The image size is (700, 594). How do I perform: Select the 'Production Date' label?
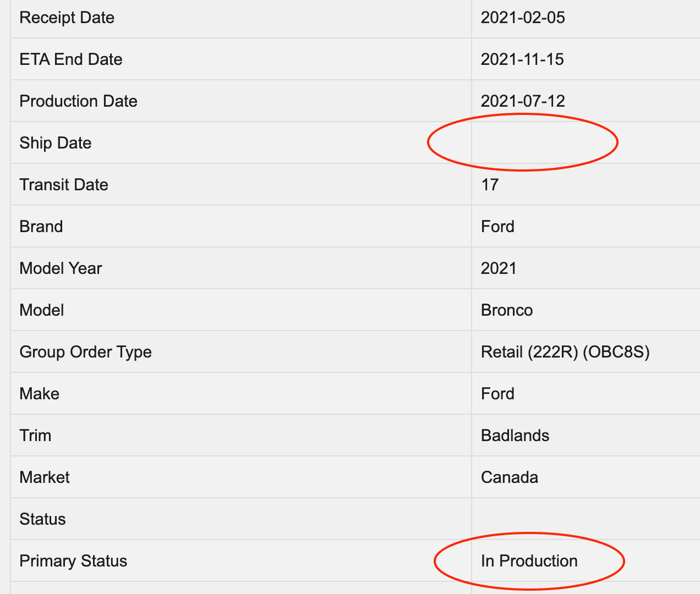[78, 101]
